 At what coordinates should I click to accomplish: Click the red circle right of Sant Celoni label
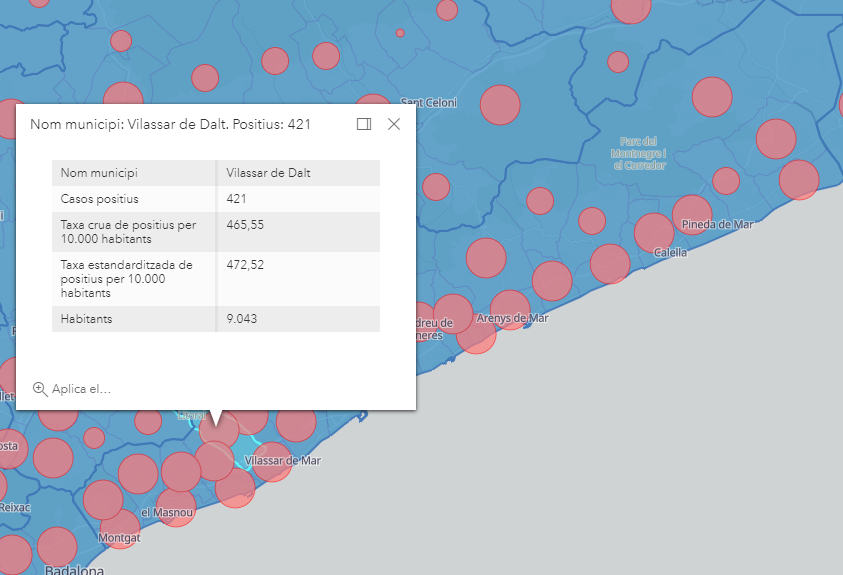pyautogui.click(x=500, y=105)
